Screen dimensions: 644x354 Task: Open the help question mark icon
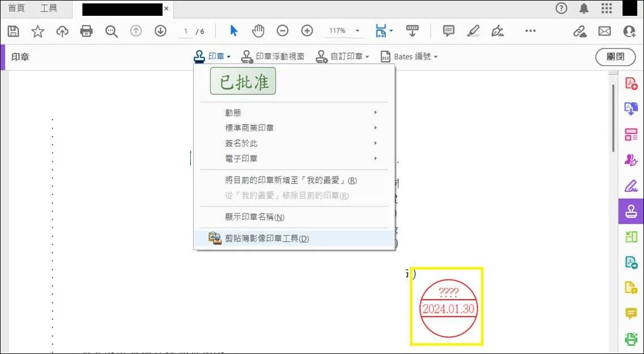(x=562, y=8)
